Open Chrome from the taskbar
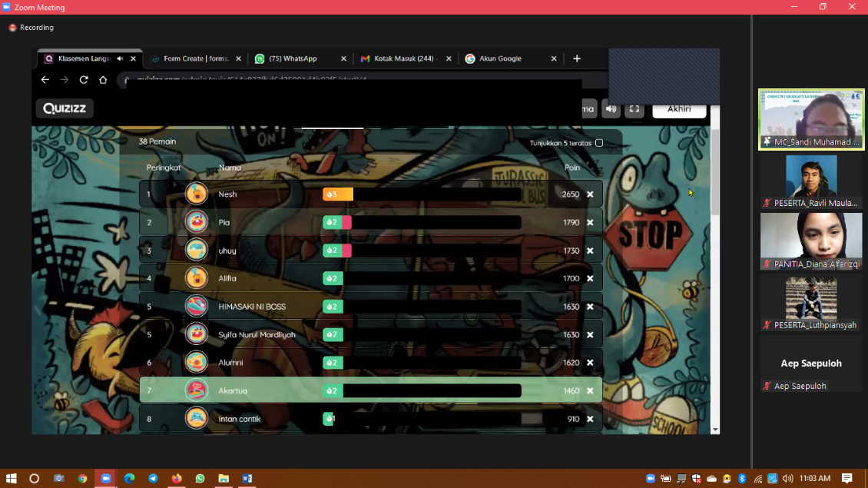The height and width of the screenshot is (488, 868). click(x=82, y=479)
